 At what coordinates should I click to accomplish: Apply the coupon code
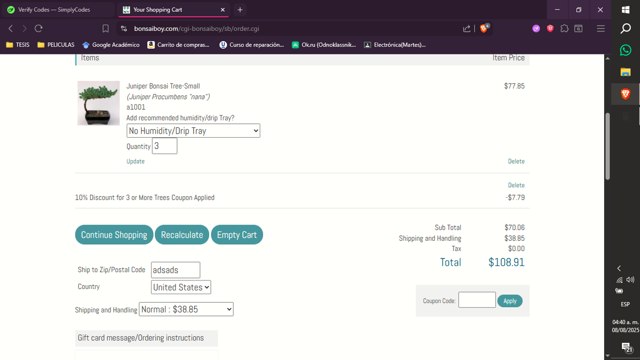point(510,301)
